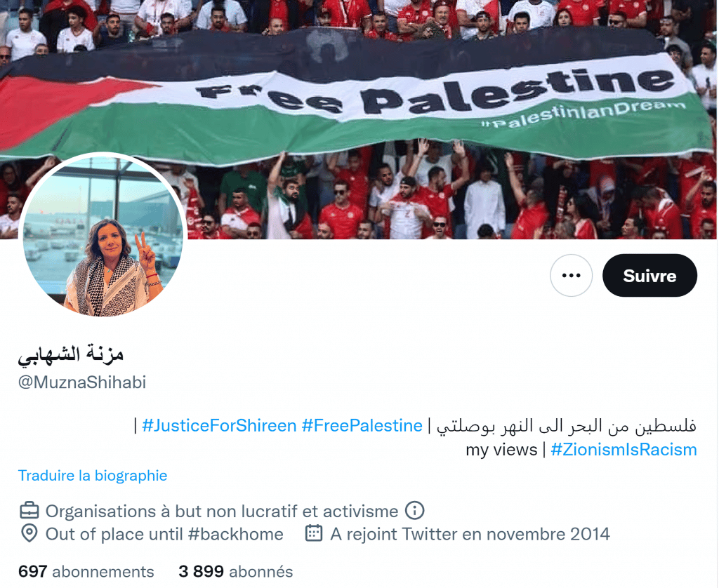Click the calendar joined-date icon

tap(314, 533)
